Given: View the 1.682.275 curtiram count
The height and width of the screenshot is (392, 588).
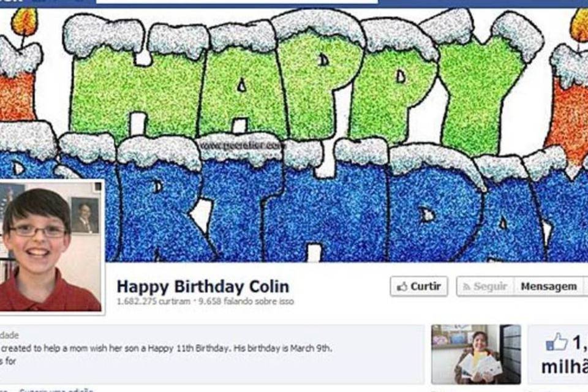Looking at the screenshot, I should [153, 301].
